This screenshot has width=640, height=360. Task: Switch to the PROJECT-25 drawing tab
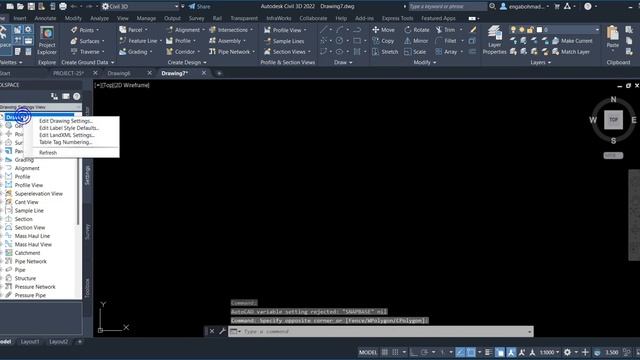tap(68, 73)
